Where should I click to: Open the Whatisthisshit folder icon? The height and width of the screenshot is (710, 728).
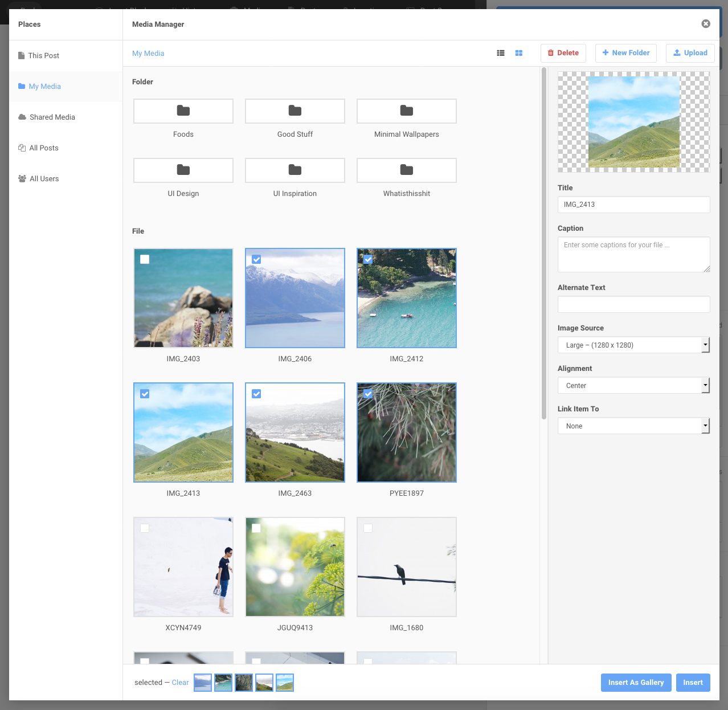(407, 170)
